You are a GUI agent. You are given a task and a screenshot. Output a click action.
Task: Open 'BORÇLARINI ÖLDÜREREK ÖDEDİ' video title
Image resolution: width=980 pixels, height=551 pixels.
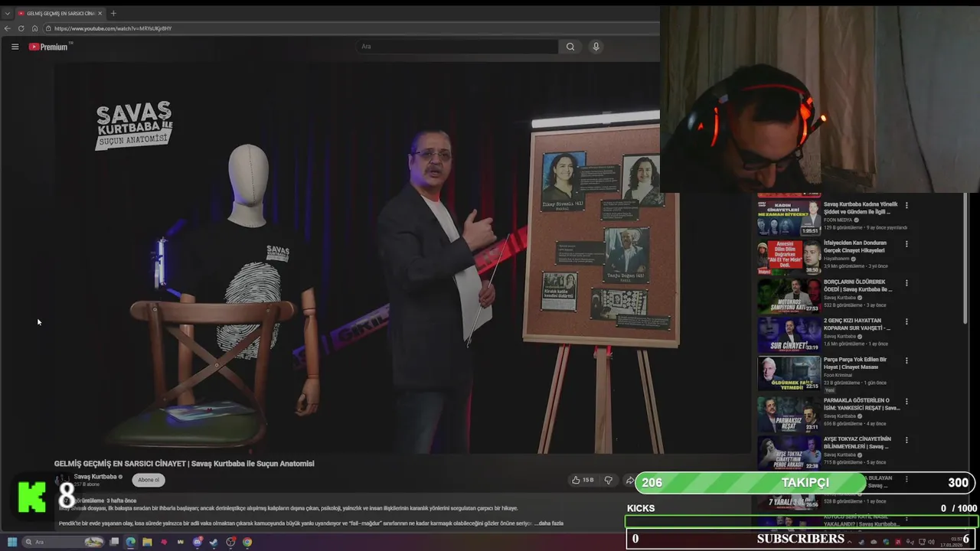click(x=858, y=285)
